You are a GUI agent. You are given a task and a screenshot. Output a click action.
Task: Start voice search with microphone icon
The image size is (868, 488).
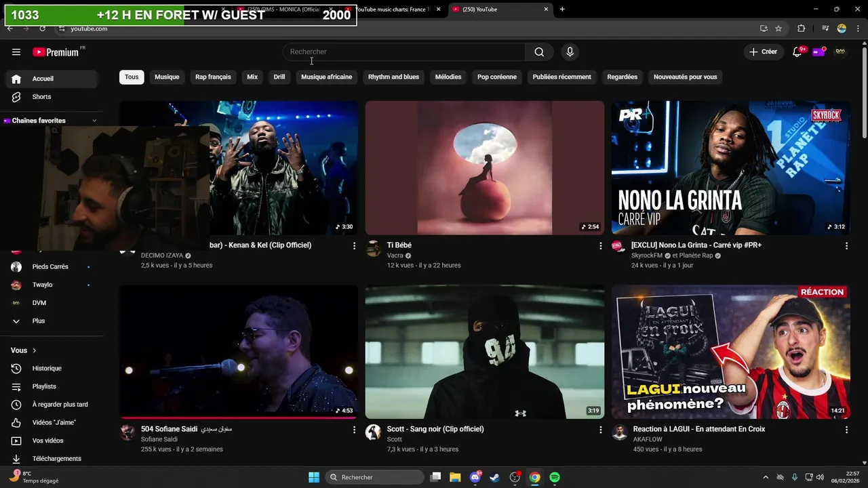click(570, 52)
